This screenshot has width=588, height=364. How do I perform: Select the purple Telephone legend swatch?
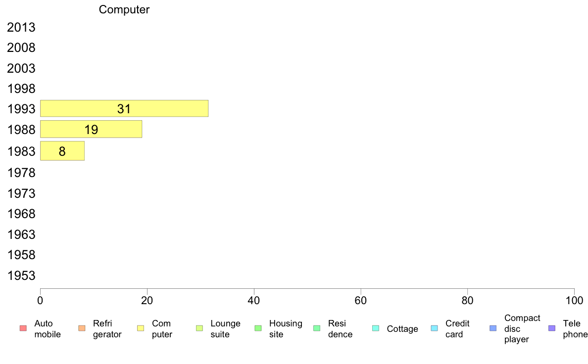click(x=552, y=328)
